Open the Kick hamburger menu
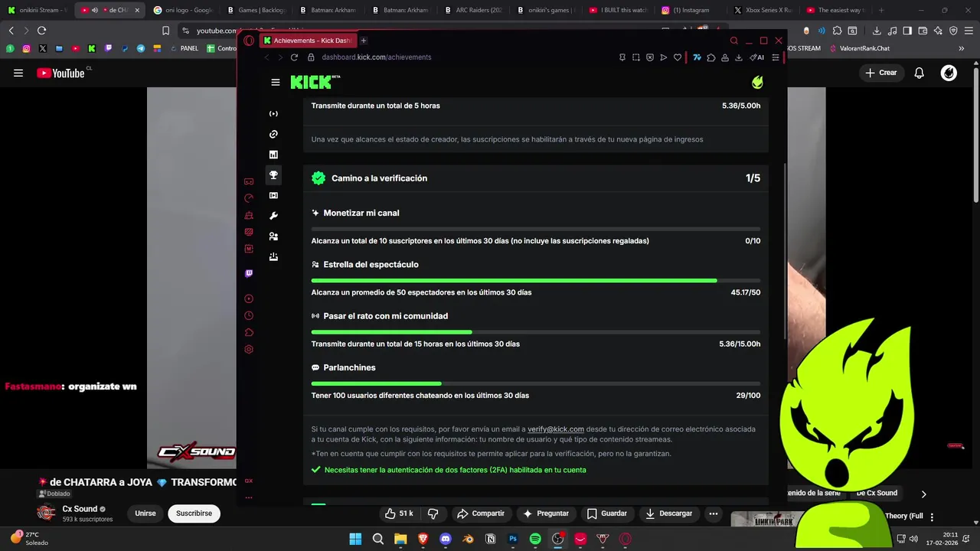This screenshot has height=551, width=980. click(x=276, y=83)
